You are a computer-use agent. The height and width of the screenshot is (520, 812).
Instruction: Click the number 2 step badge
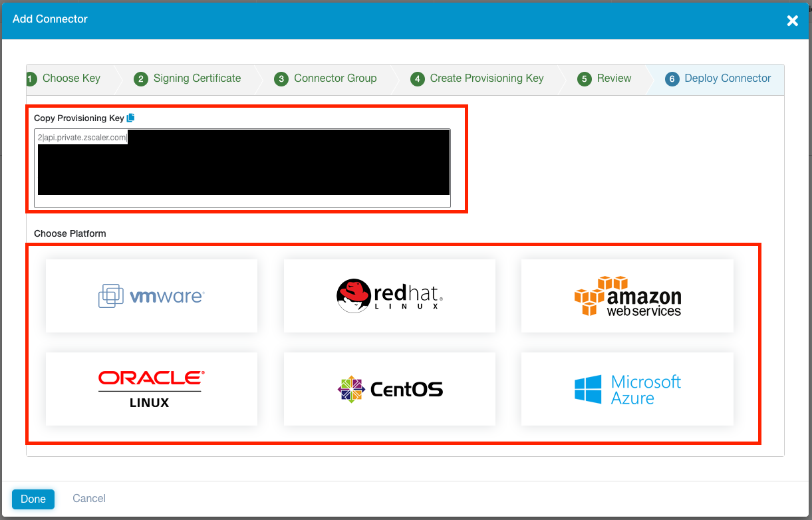click(x=140, y=79)
